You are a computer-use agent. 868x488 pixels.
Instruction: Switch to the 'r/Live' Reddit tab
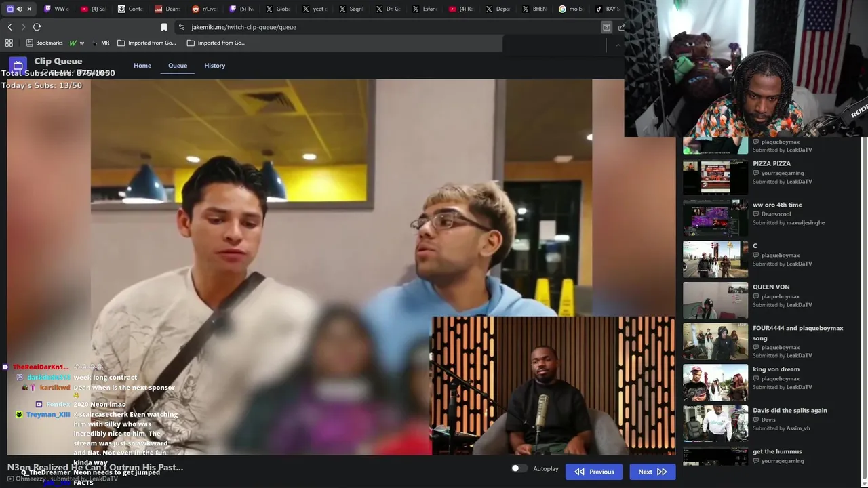click(205, 9)
